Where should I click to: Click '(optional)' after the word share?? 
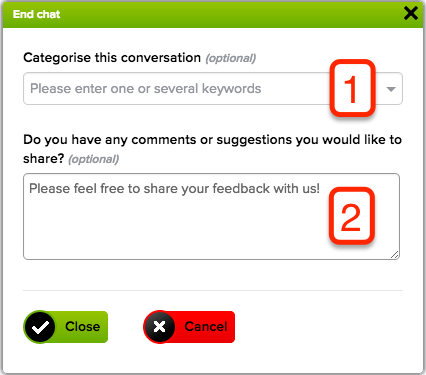pyautogui.click(x=94, y=159)
